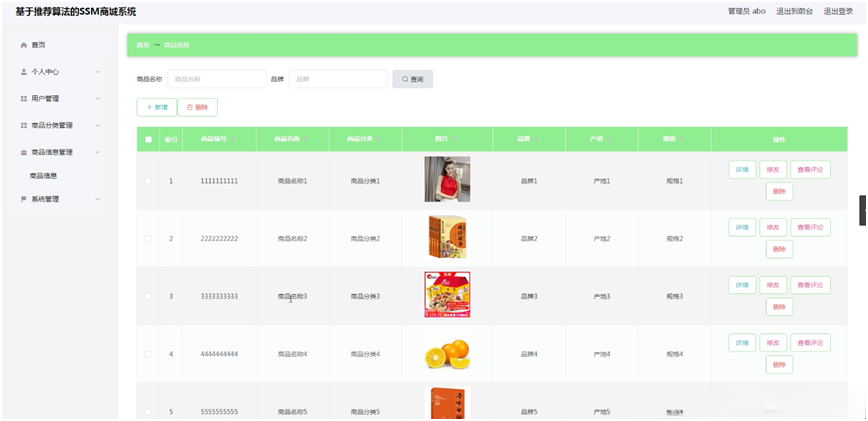The width and height of the screenshot is (868, 421).
Task: Check the checkbox for row 2222222222
Action: tap(148, 238)
